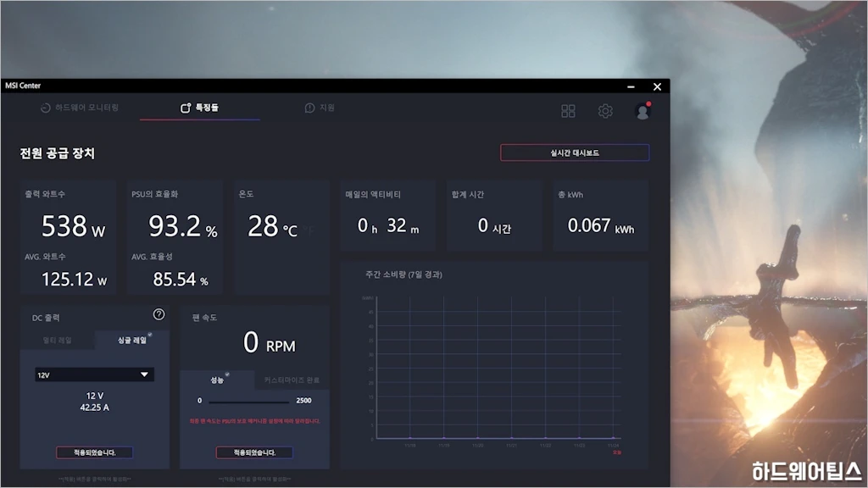The image size is (868, 488).
Task: Click the 0 h 32 m daily activity value
Action: pos(388,225)
